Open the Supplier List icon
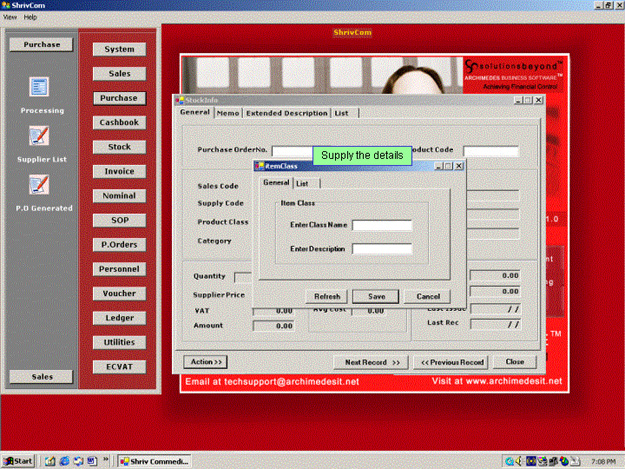Image resolution: width=625 pixels, height=469 pixels. click(x=40, y=136)
